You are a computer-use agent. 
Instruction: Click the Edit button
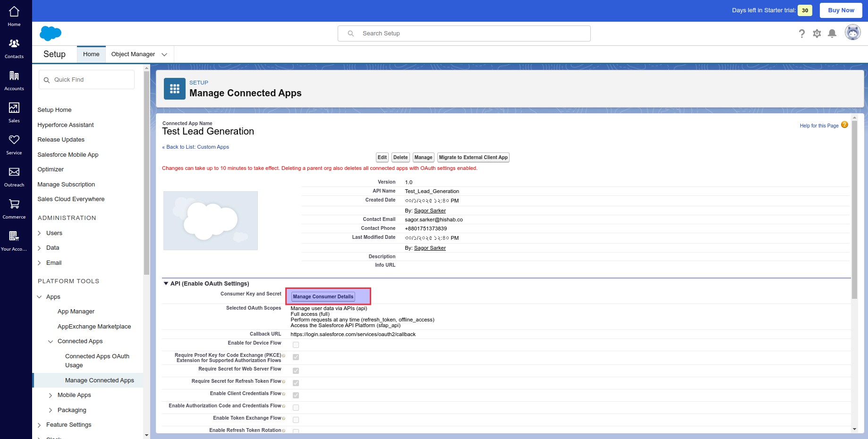coord(382,158)
